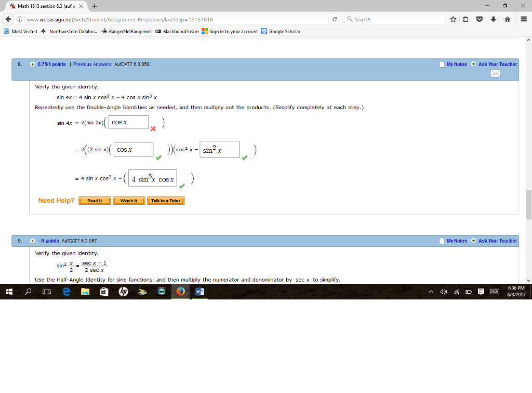Click the scrollbar up arrow
Viewport: 532px width, 393px height.
(528, 40)
